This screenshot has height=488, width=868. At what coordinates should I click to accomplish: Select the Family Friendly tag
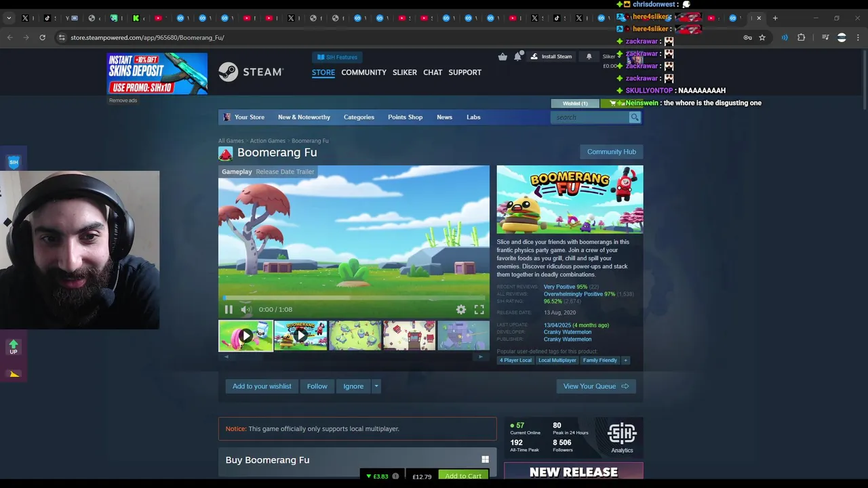(600, 360)
